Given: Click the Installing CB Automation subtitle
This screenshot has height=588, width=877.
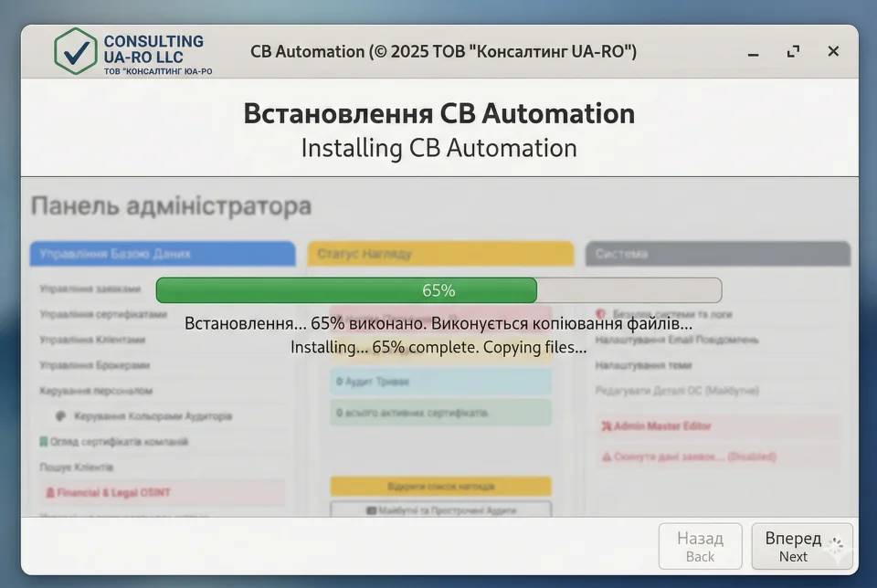Looking at the screenshot, I should click(x=439, y=148).
